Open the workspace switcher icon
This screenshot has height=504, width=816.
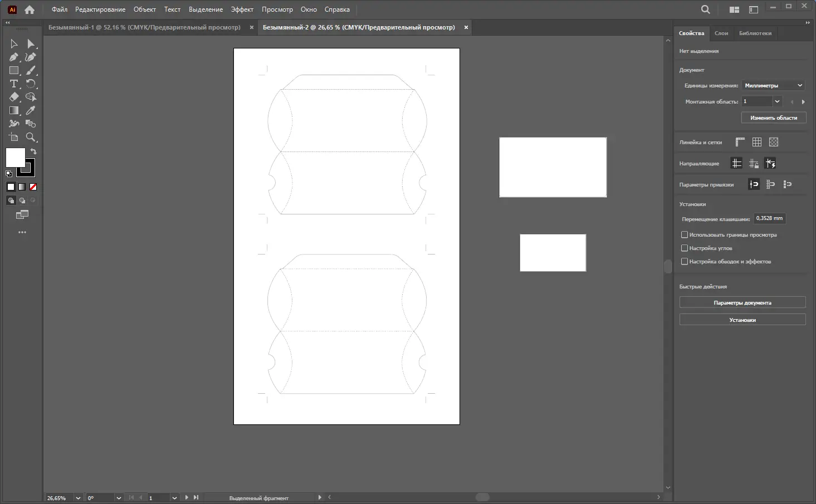pos(754,9)
